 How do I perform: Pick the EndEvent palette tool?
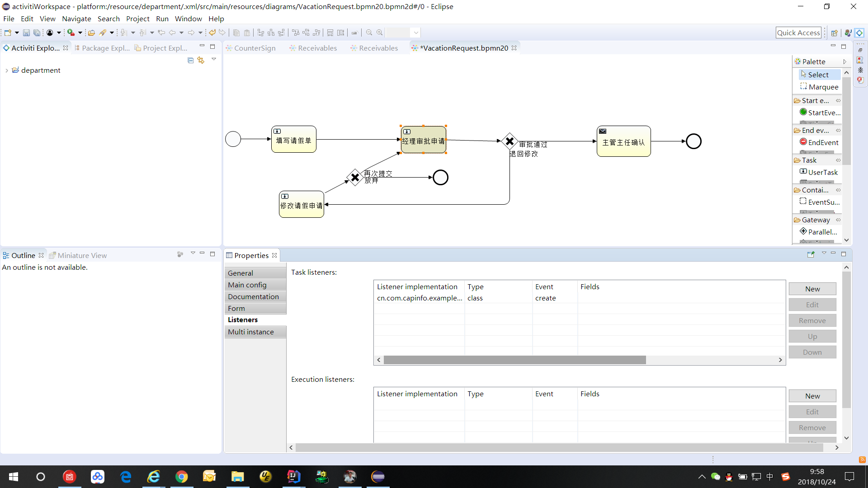[819, 142]
